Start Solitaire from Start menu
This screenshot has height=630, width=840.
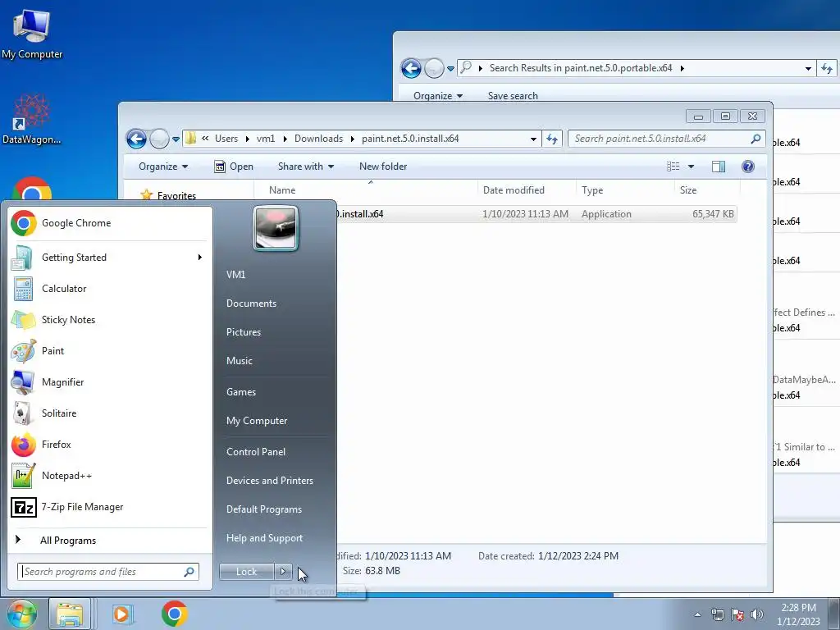point(110,413)
